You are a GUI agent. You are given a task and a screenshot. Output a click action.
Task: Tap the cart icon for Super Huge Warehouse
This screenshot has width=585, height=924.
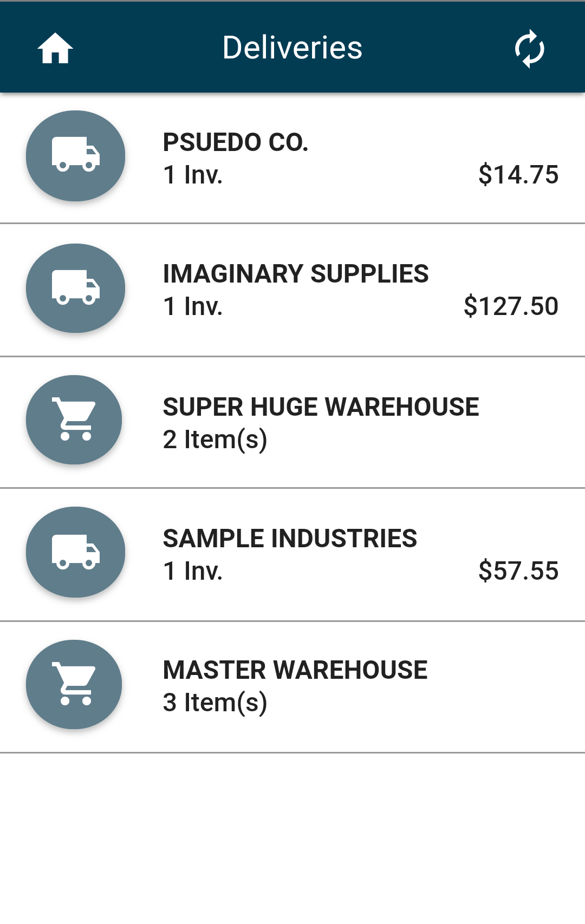click(x=74, y=420)
